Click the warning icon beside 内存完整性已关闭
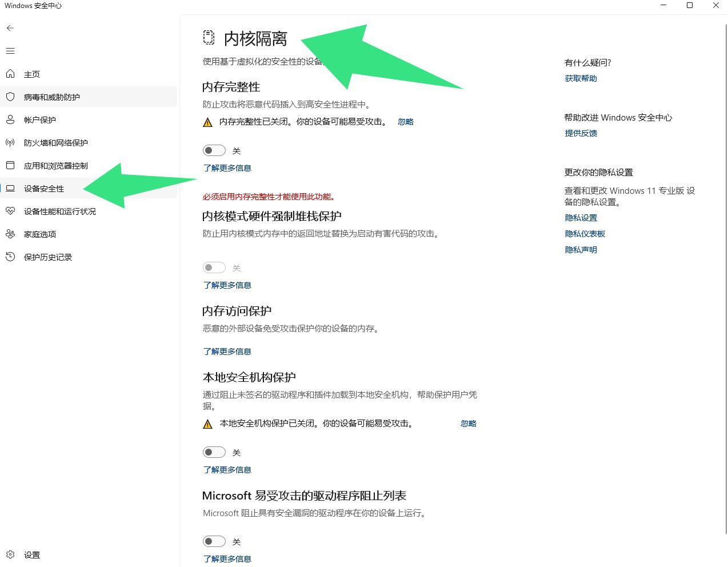Viewport: 728px width, 567px height. pyautogui.click(x=207, y=122)
